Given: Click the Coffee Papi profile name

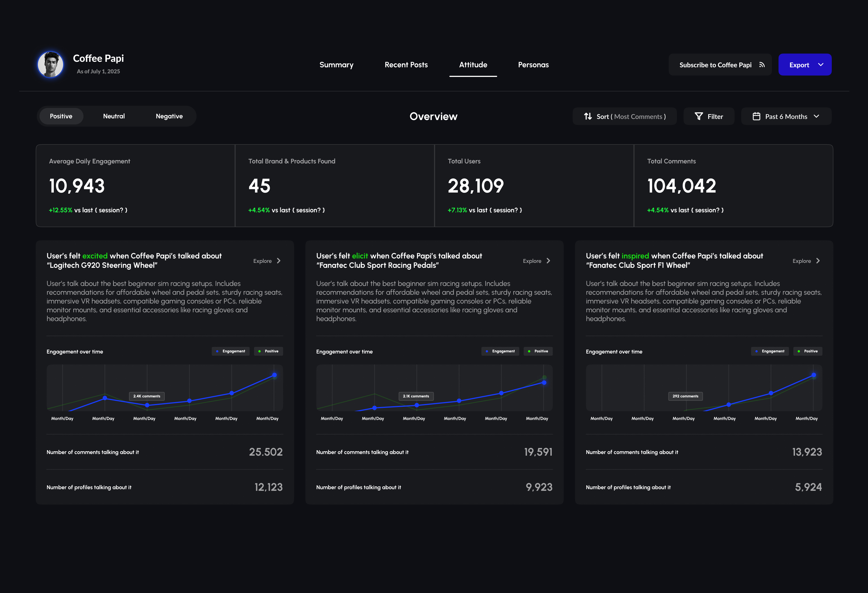Looking at the screenshot, I should click(x=98, y=58).
